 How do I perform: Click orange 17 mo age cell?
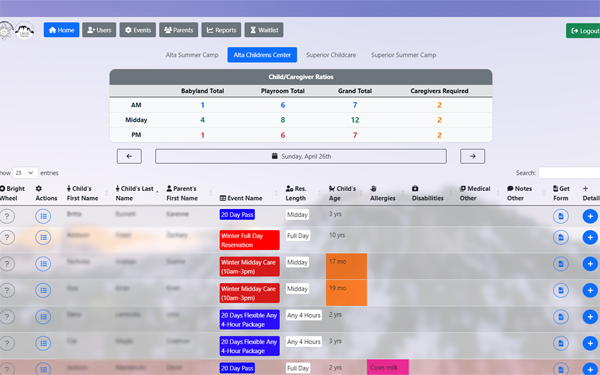click(346, 266)
